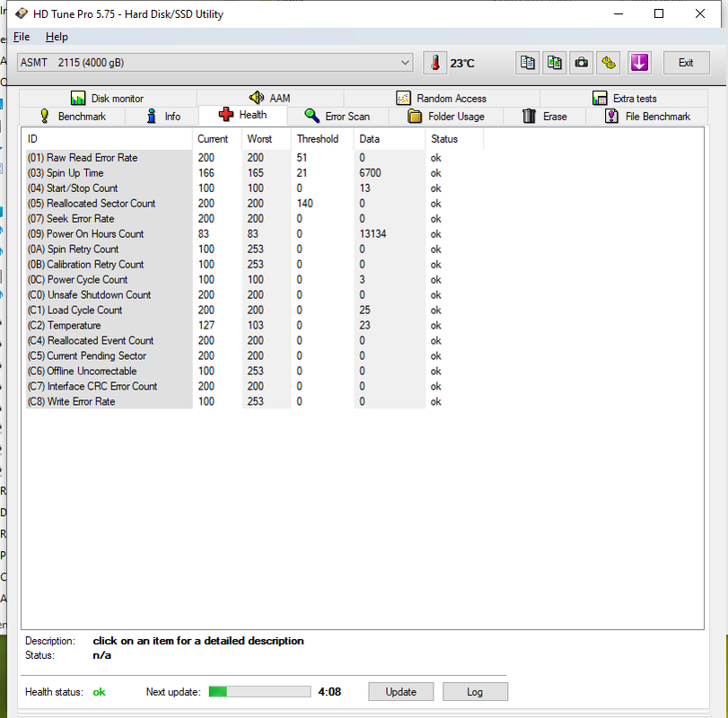Click the 4:08 next update countdown
This screenshot has width=728, height=718.
(x=329, y=692)
